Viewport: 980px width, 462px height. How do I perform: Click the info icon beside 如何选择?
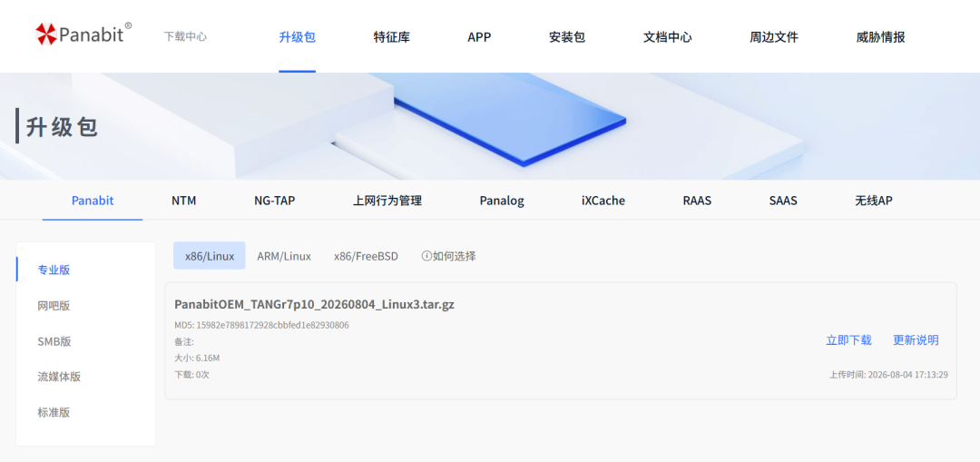[x=426, y=256]
